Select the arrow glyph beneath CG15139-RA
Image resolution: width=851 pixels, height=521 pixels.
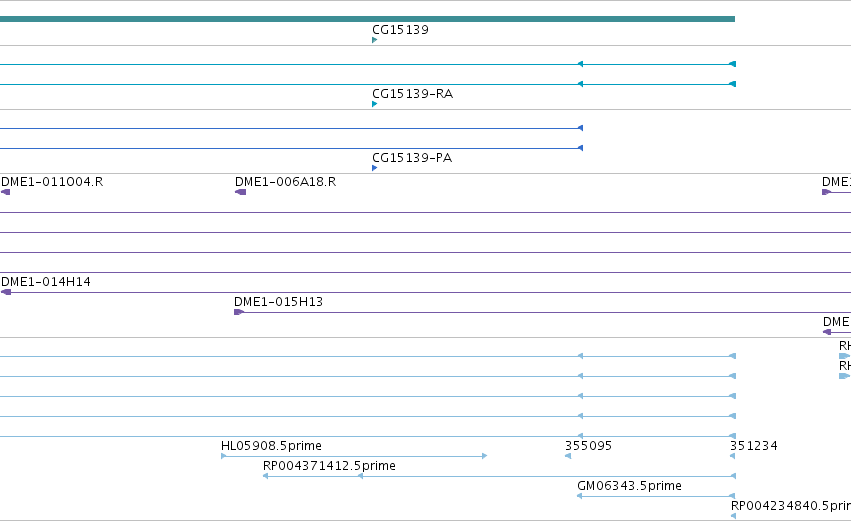pyautogui.click(x=374, y=104)
